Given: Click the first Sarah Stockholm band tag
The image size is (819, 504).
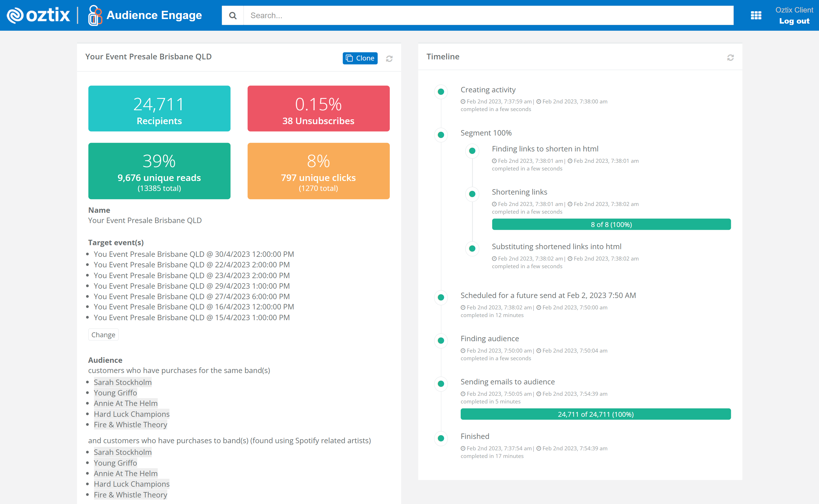Looking at the screenshot, I should pyautogui.click(x=123, y=382).
